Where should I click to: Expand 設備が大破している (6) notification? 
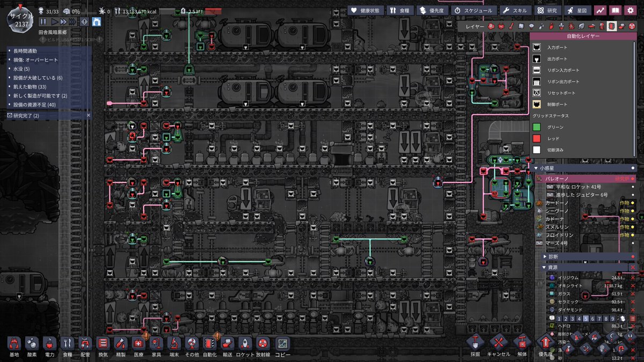49,78
